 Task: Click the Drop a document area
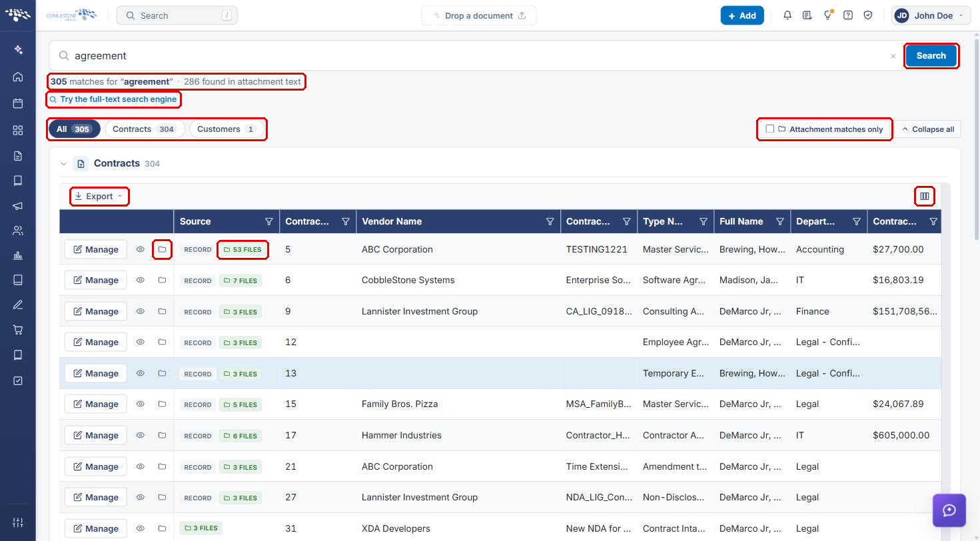pyautogui.click(x=479, y=16)
